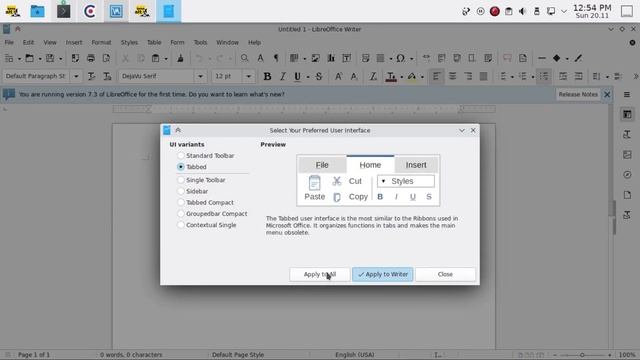This screenshot has width=640, height=360.
Task: Align paragraph right icon
Action: click(x=468, y=76)
